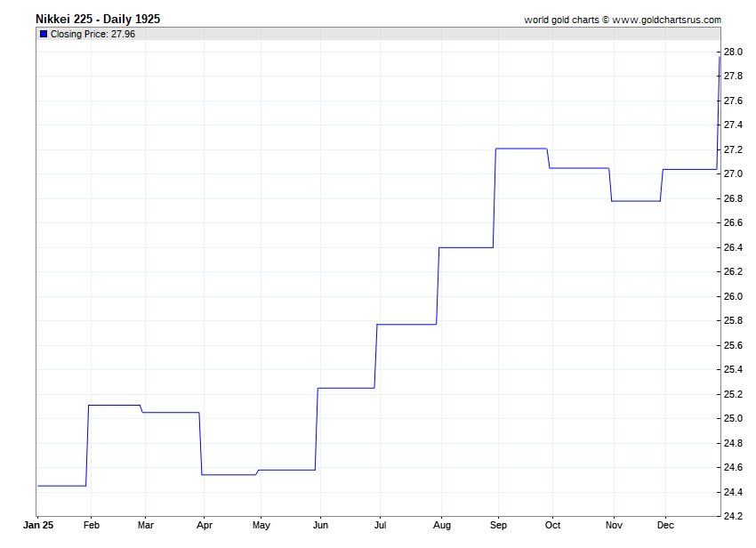The height and width of the screenshot is (548, 756).
Task: Click the 28.0 y-axis value
Action: (733, 52)
